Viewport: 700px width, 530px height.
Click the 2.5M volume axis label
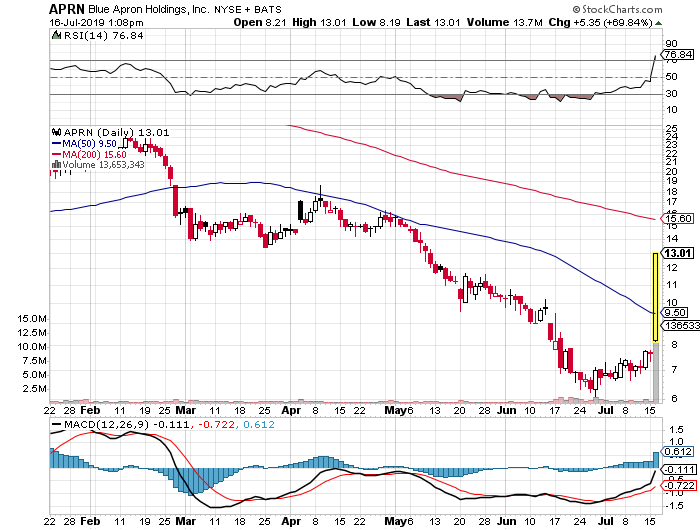pyautogui.click(x=34, y=388)
